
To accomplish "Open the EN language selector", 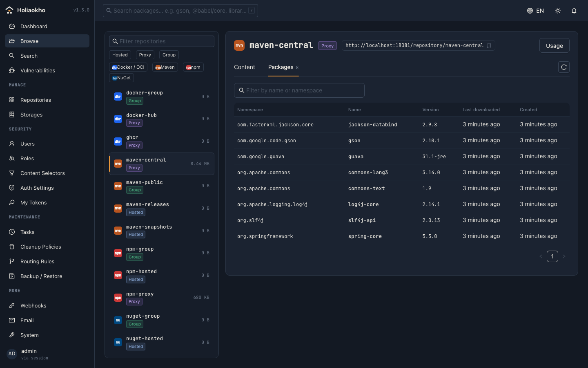I will [x=535, y=11].
